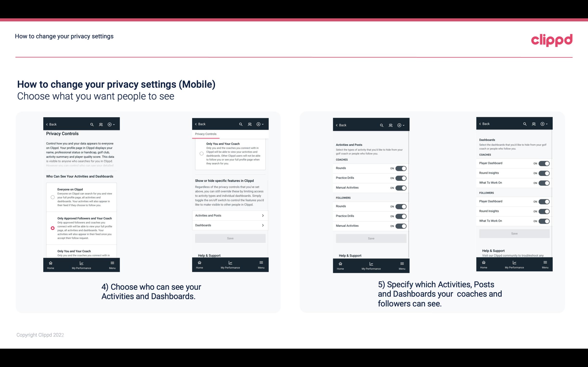Tap the Search icon in top bar

pos(92,124)
